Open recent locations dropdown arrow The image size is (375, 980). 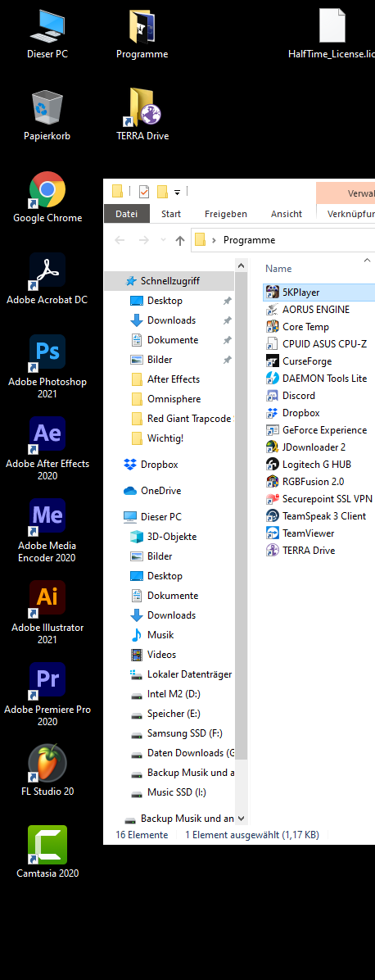tap(164, 240)
